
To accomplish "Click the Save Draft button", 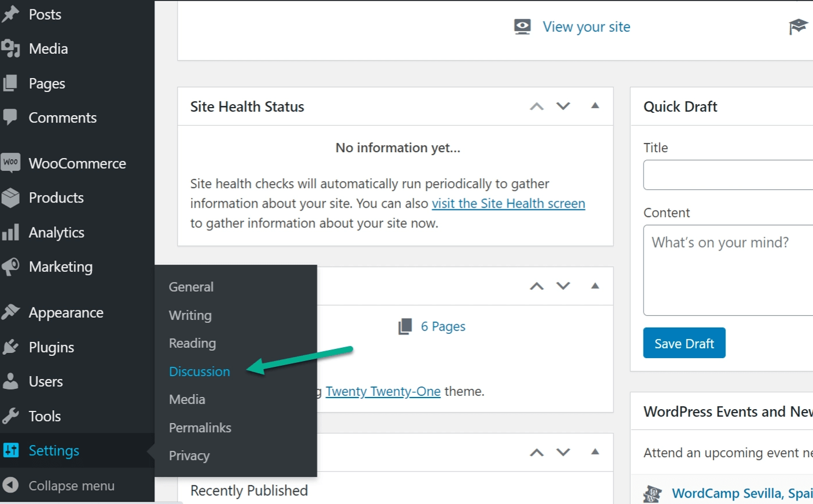I will [684, 344].
